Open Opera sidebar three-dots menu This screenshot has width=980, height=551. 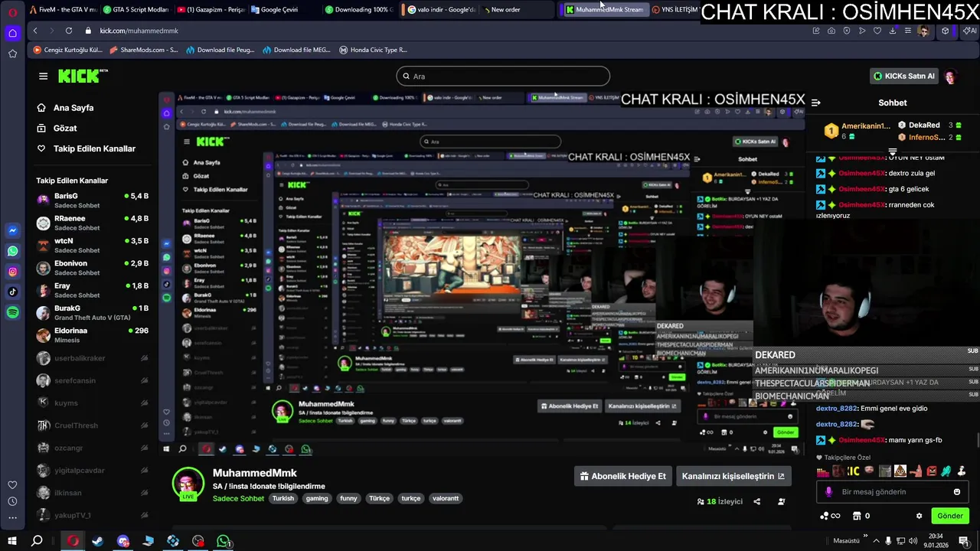pos(12,518)
